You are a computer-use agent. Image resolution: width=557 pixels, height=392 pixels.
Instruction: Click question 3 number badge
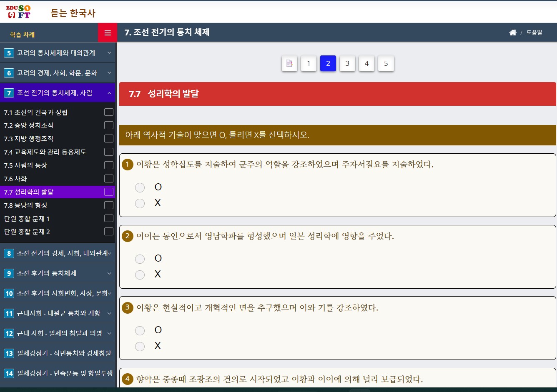coord(127,307)
